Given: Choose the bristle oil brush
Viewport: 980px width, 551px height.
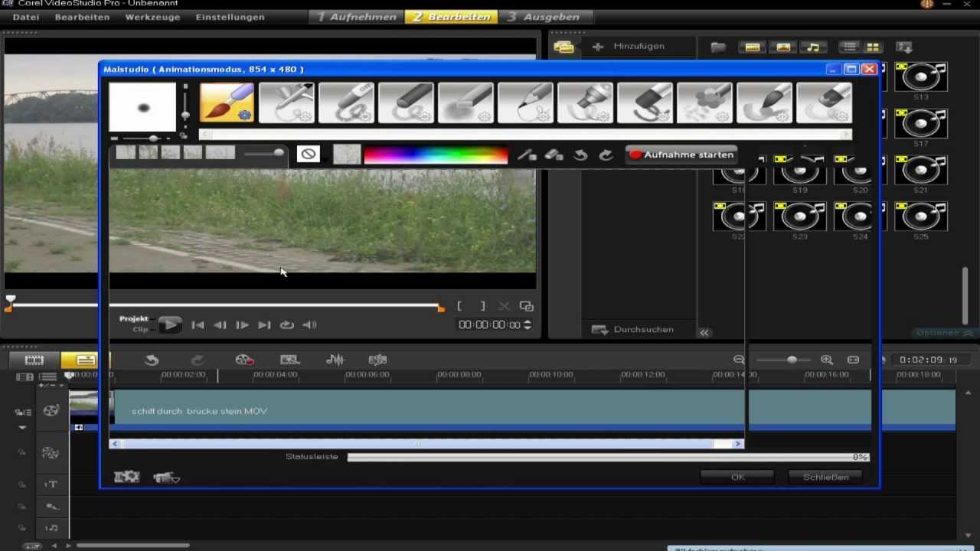Looking at the screenshot, I should pos(645,103).
